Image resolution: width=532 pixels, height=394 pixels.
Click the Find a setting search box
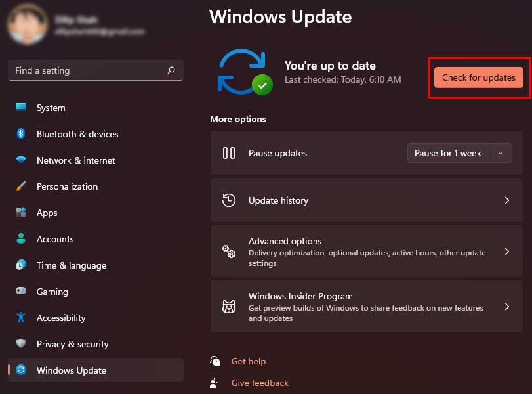(x=96, y=70)
